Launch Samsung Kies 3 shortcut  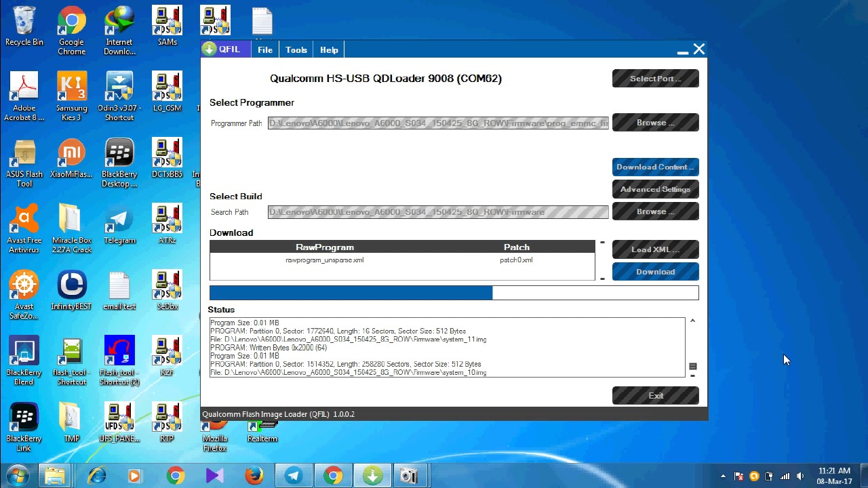71,97
